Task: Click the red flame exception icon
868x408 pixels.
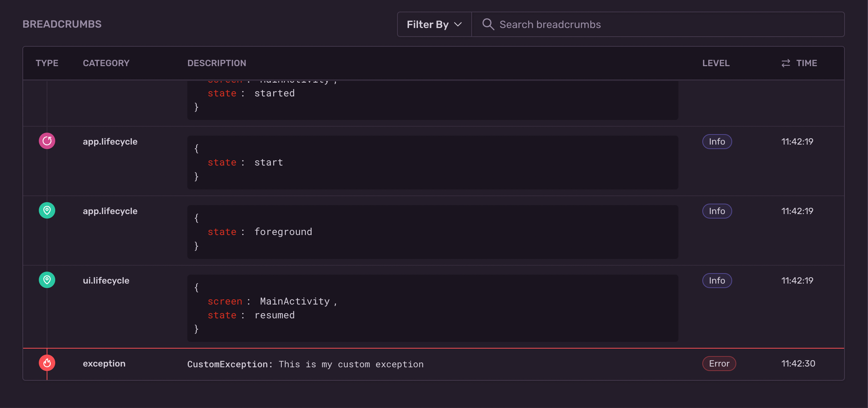Action: click(47, 363)
